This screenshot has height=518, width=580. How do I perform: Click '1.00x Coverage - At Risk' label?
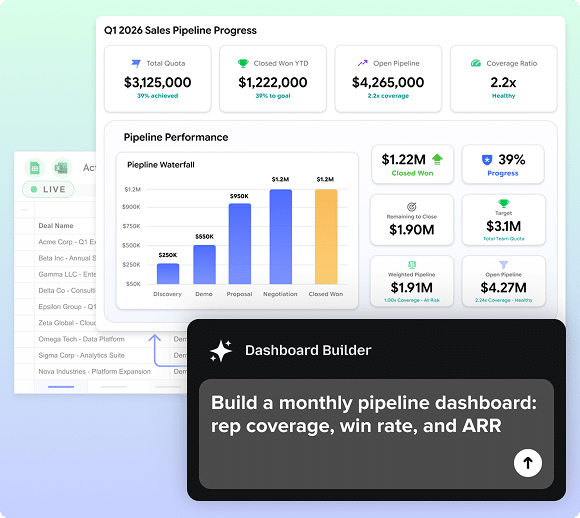tap(412, 300)
